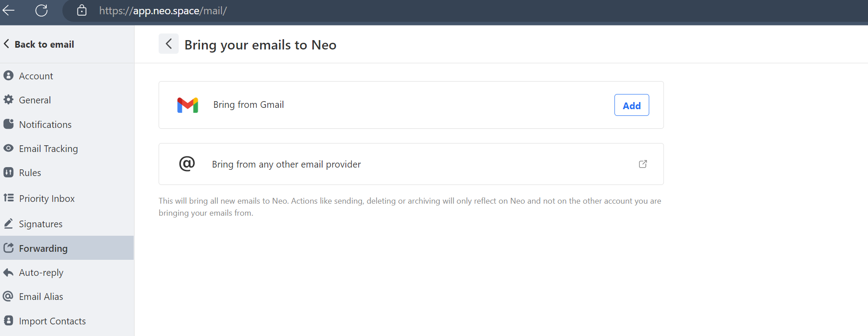Open the Forwarding settings section
The image size is (868, 336).
(x=67, y=248)
